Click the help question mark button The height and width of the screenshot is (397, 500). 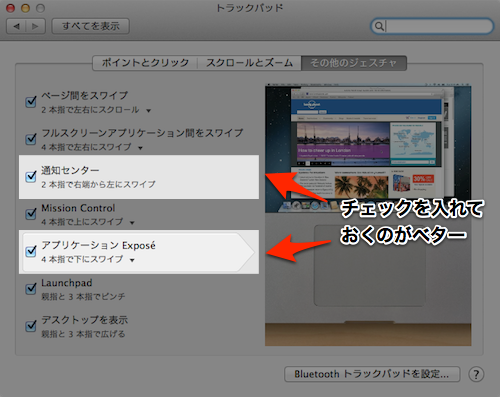476,374
